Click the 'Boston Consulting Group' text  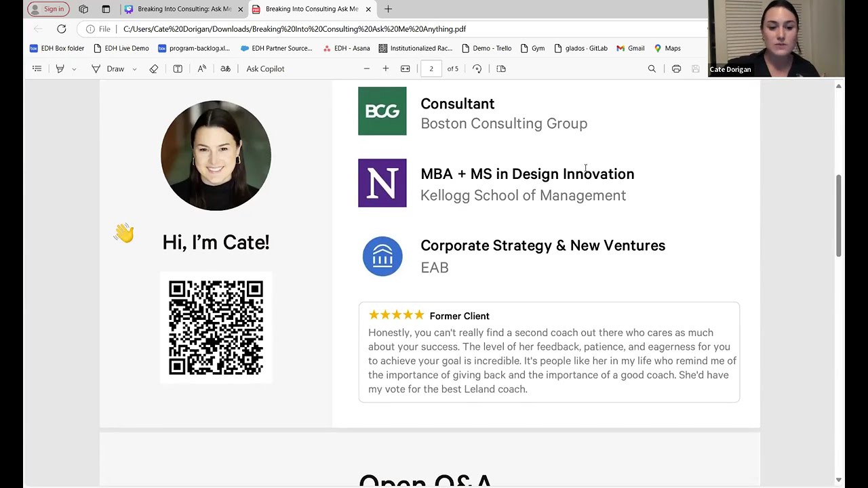(x=504, y=123)
